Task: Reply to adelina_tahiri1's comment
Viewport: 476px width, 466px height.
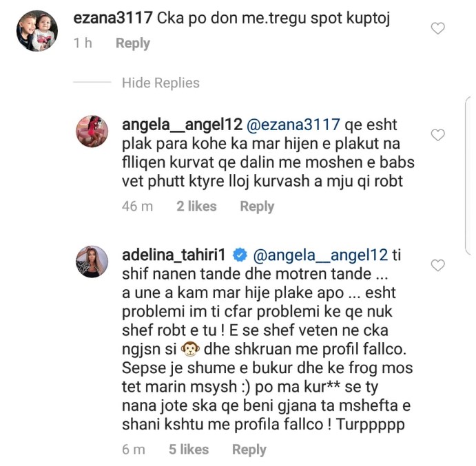Action: 249,449
